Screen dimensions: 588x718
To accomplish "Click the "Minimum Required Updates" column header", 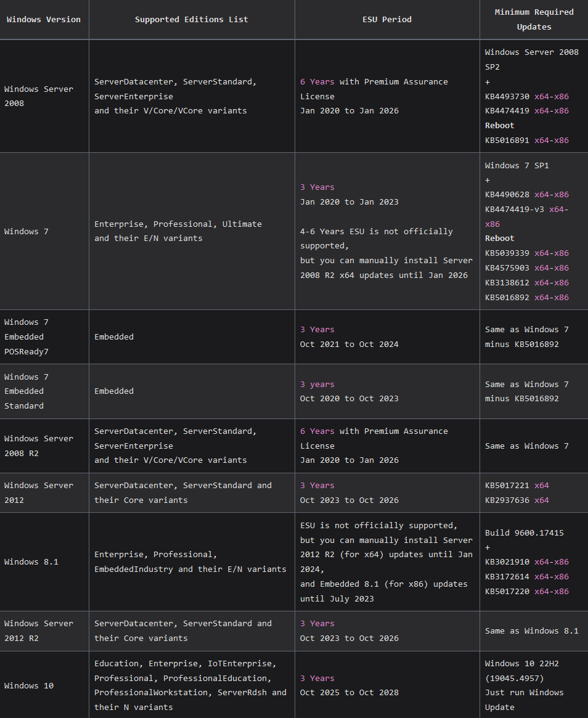I will 534,20.
